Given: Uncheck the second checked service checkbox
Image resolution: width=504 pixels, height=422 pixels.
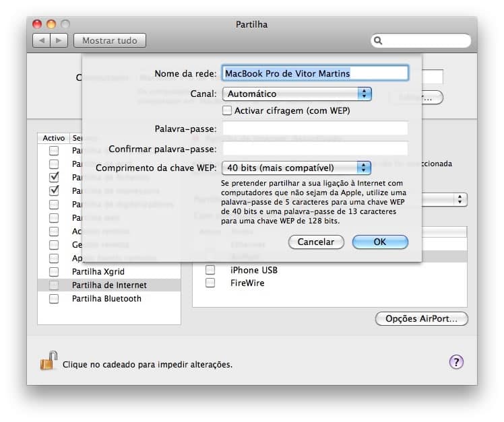Looking at the screenshot, I should pyautogui.click(x=54, y=190).
